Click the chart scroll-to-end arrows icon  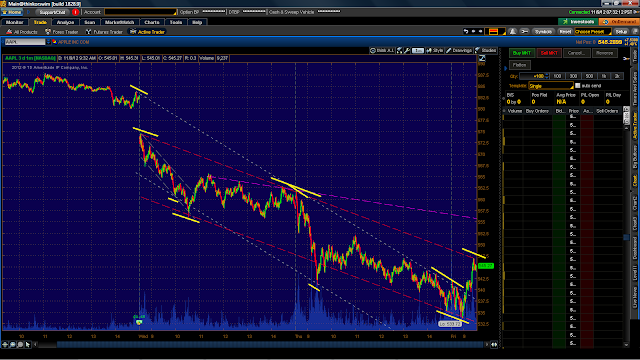494,345
